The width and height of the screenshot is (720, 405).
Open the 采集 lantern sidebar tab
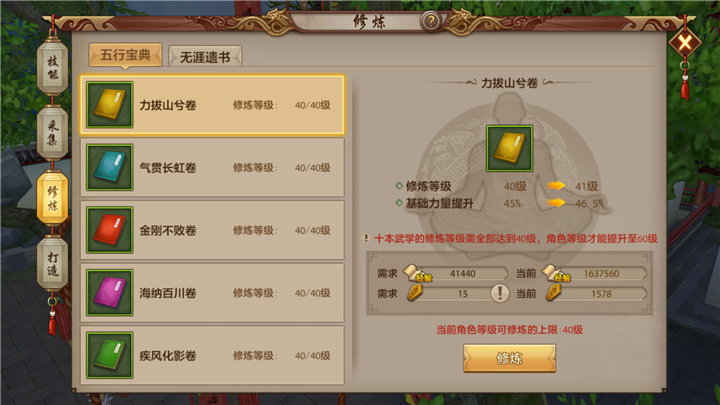52,133
